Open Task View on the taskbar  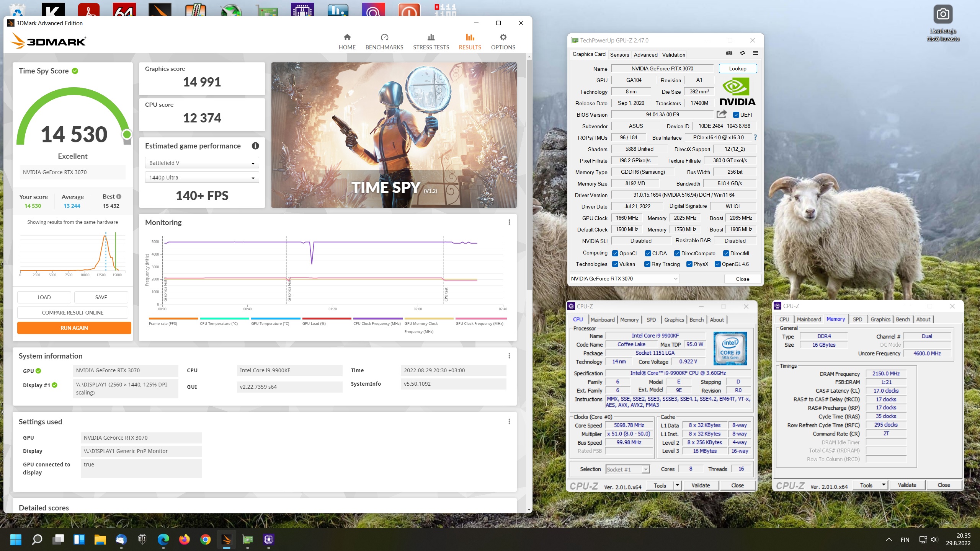58,540
